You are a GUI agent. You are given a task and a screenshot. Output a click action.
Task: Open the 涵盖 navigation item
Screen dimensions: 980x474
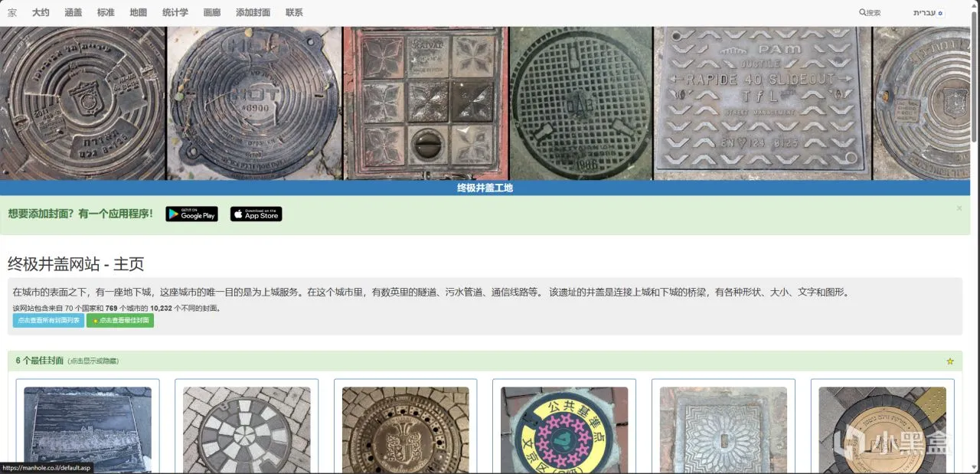click(73, 13)
